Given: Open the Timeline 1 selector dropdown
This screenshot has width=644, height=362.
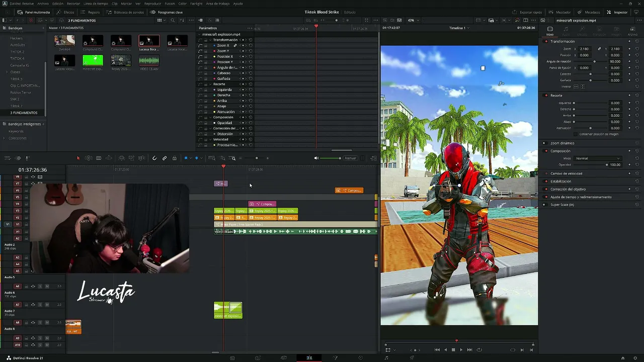Looking at the screenshot, I should pos(459,28).
